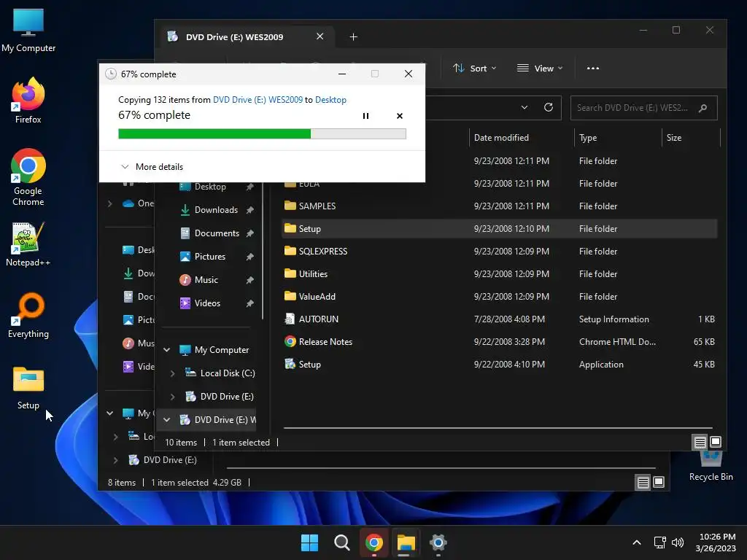Unpin Videos using its pin icon

point(249,303)
